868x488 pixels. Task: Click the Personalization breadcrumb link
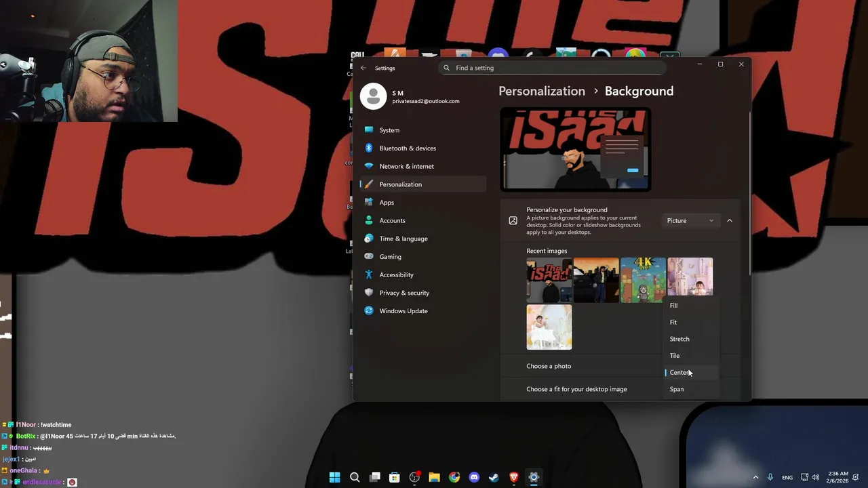point(542,91)
